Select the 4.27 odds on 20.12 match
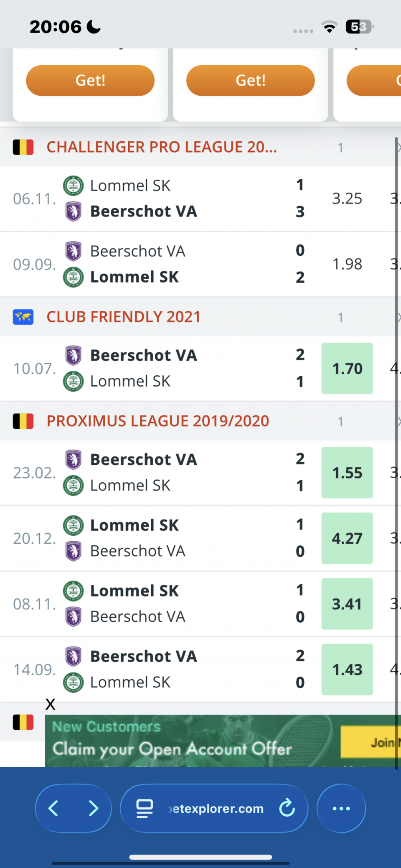The height and width of the screenshot is (868, 401). coord(347,538)
